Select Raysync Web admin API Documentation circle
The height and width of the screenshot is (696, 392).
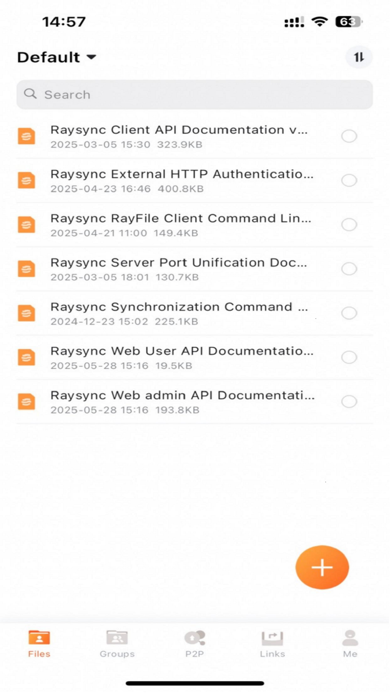349,402
